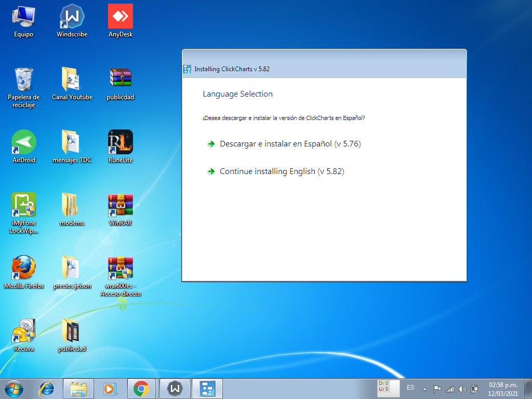Open clock showing 02:58 p.m.
The image size is (532, 399).
click(x=503, y=389)
